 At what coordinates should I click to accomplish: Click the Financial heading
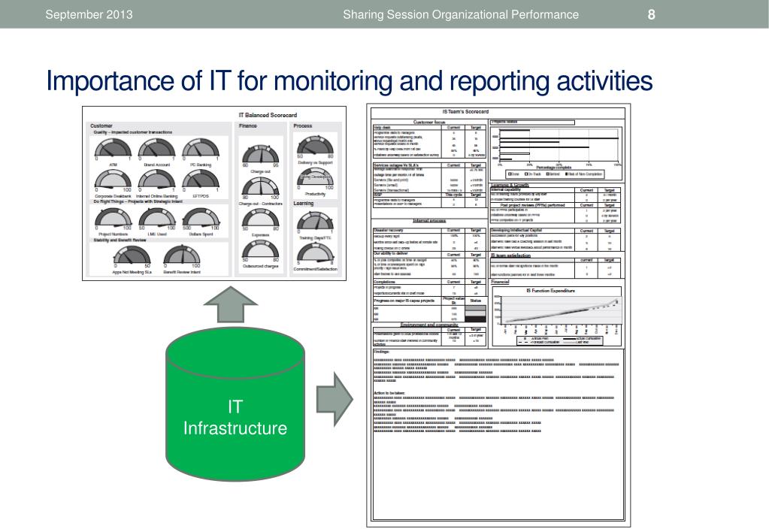click(x=500, y=283)
